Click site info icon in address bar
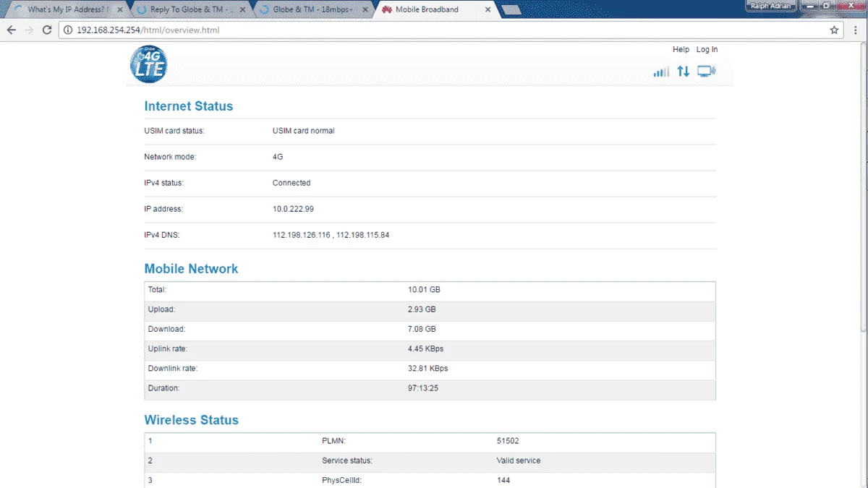This screenshot has height=488, width=868. coord(68,30)
